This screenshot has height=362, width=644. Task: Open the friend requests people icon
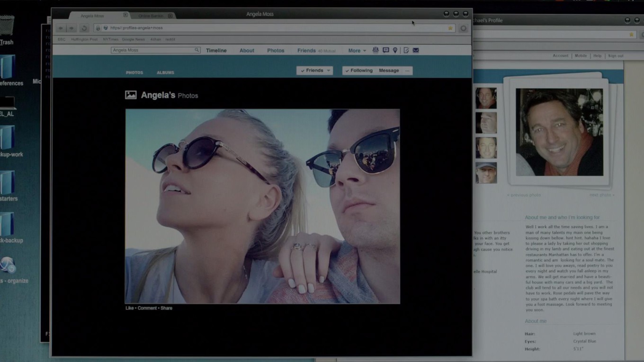coord(376,50)
